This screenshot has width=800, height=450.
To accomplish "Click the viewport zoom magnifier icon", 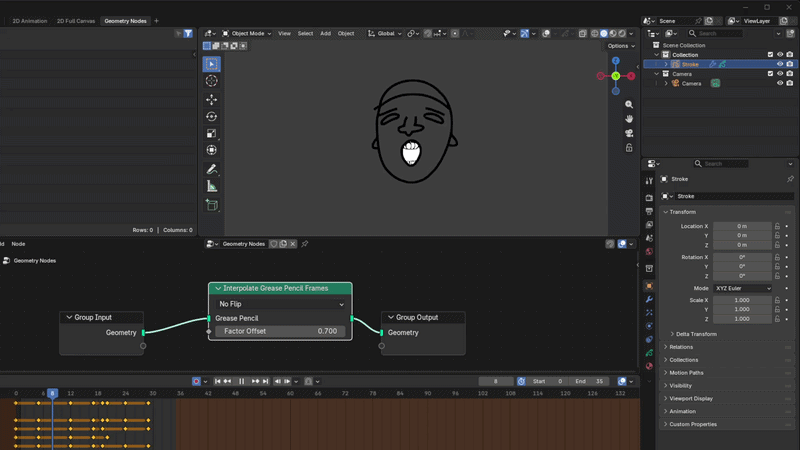I will (x=629, y=104).
